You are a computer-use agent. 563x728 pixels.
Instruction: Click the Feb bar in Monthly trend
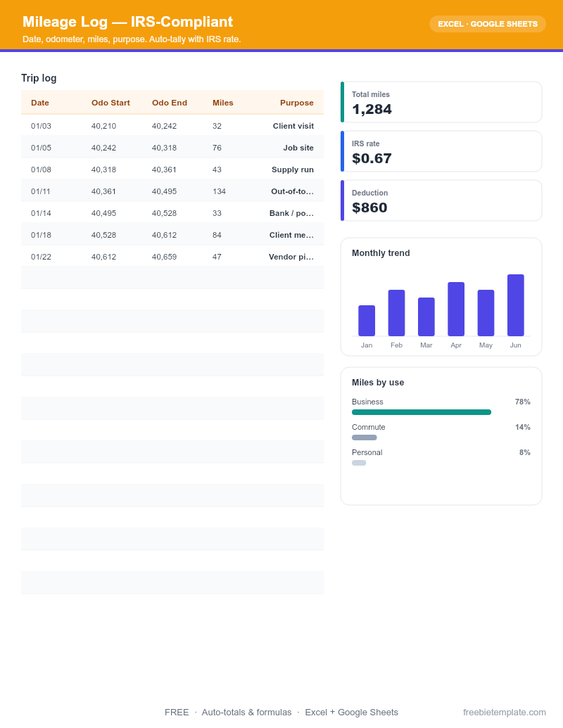pyautogui.click(x=396, y=313)
